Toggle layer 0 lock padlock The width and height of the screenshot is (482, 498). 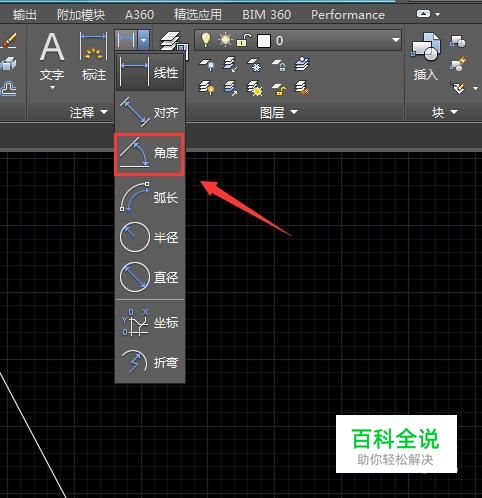pos(244,40)
